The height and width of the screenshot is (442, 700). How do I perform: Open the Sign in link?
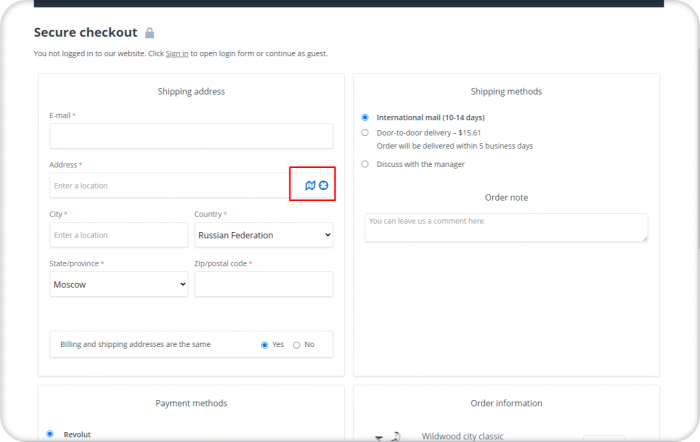[x=177, y=54]
